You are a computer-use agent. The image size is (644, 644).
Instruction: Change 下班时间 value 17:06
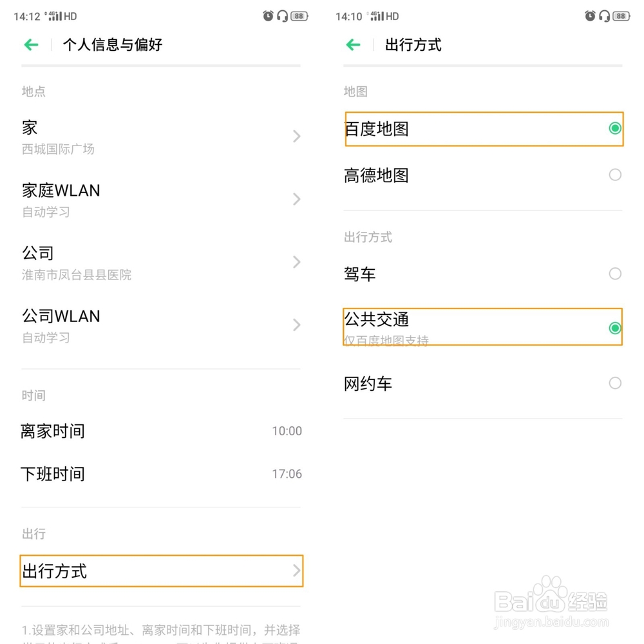click(287, 474)
